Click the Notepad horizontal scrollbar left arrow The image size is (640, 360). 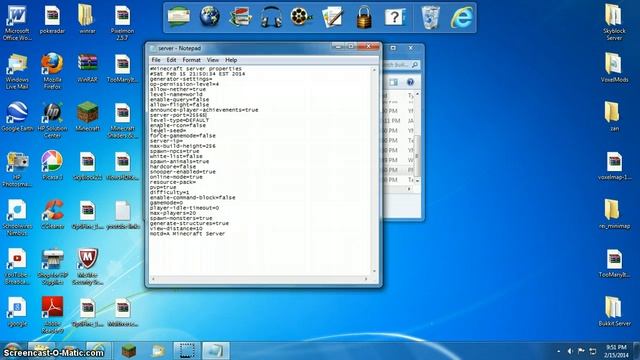(153, 279)
